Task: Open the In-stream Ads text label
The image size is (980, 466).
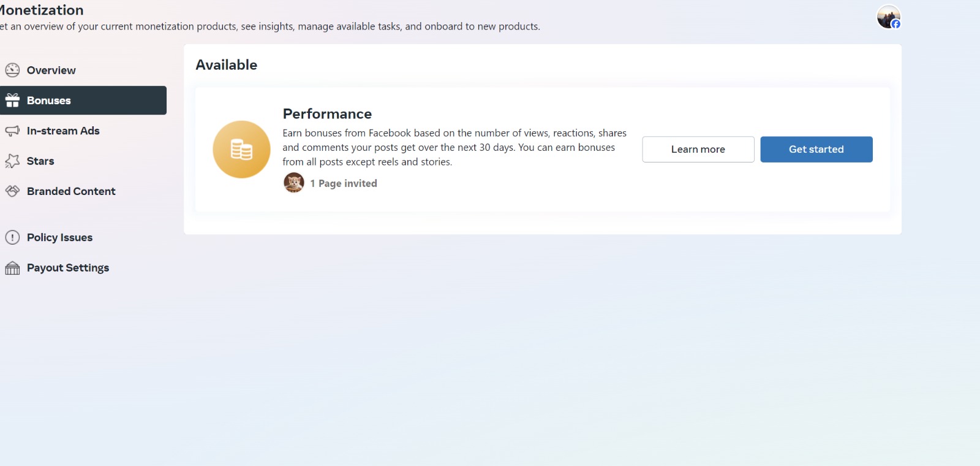Action: pos(63,131)
